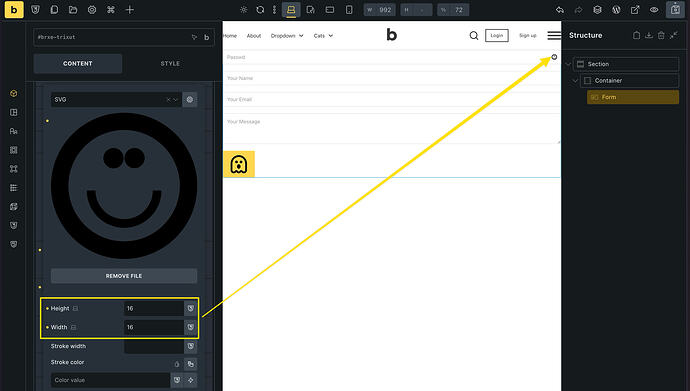Click the list rows icon in sidebar
690x391 pixels.
14,188
